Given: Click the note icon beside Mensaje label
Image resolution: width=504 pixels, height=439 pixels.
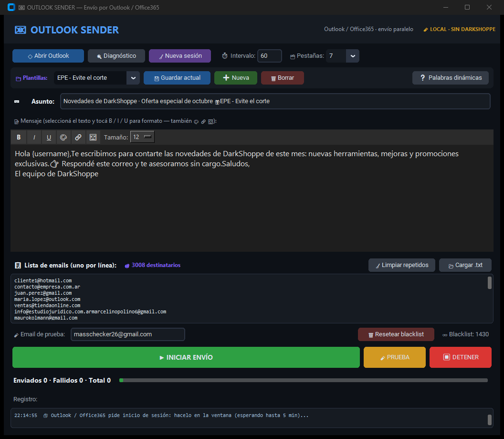Looking at the screenshot, I should point(16,121).
